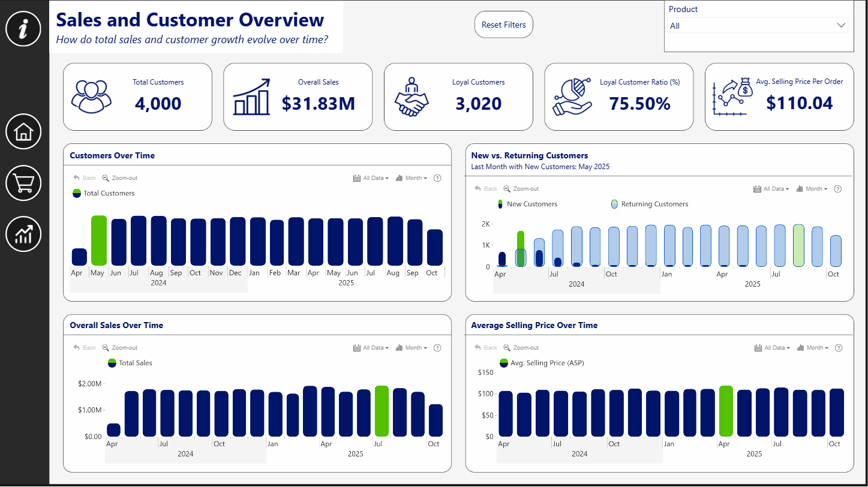Select the short first April bar in Overall Sales
Screen dimensions: 868x487
point(113,430)
